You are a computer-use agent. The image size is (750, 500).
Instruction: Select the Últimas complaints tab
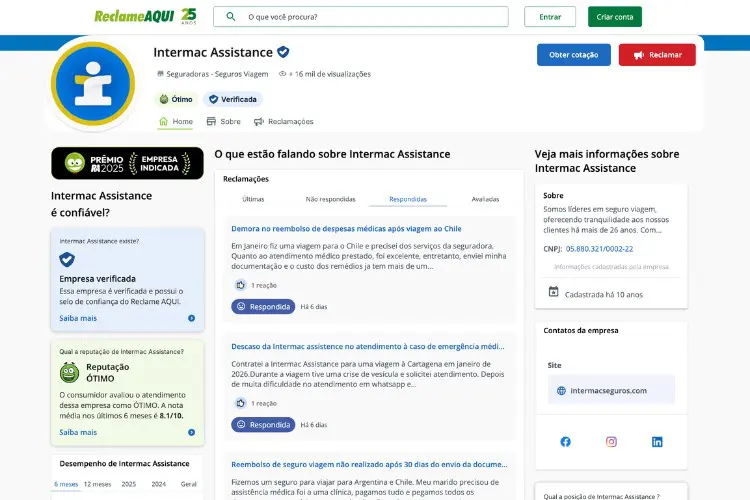click(253, 199)
